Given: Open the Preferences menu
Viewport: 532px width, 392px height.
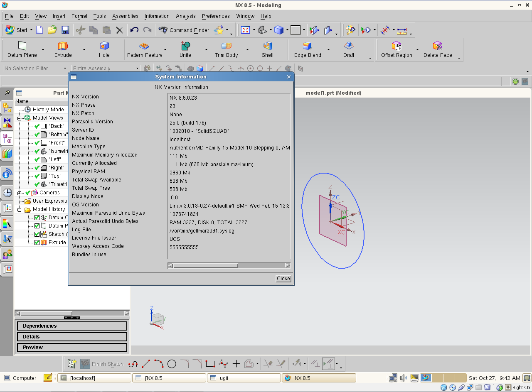Looking at the screenshot, I should tap(216, 16).
